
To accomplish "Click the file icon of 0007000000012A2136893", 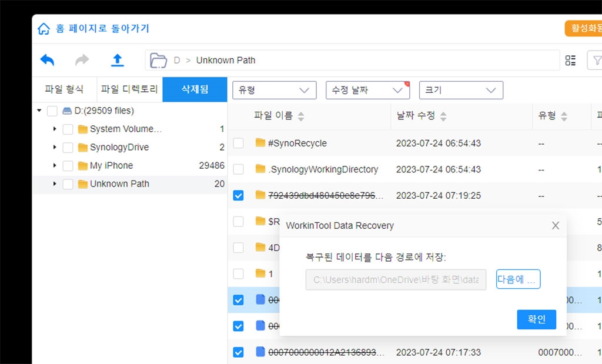I will 260,352.
